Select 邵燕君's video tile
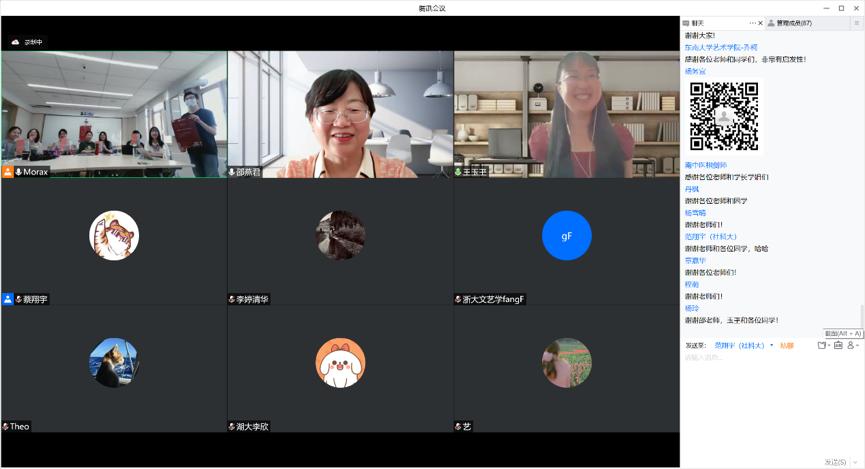 click(340, 114)
